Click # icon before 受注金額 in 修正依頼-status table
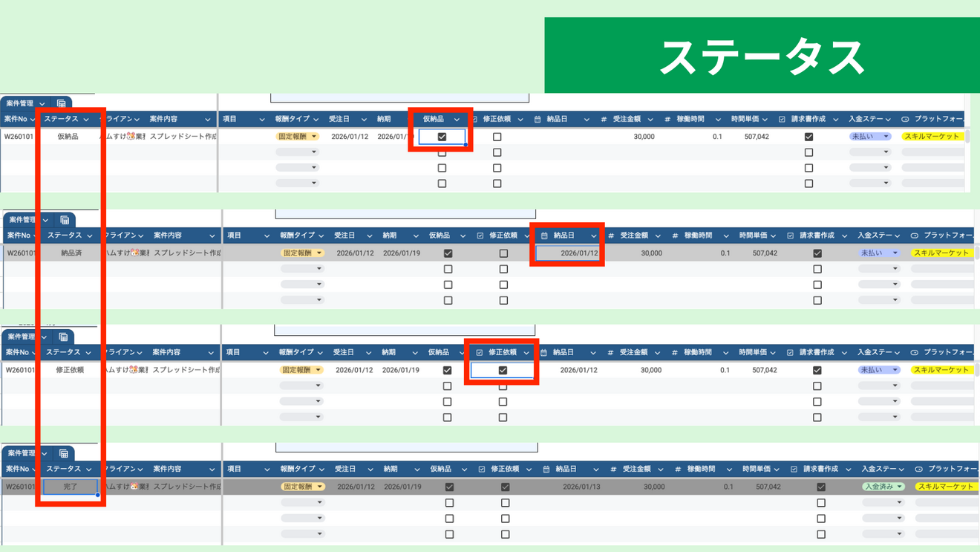 (610, 353)
